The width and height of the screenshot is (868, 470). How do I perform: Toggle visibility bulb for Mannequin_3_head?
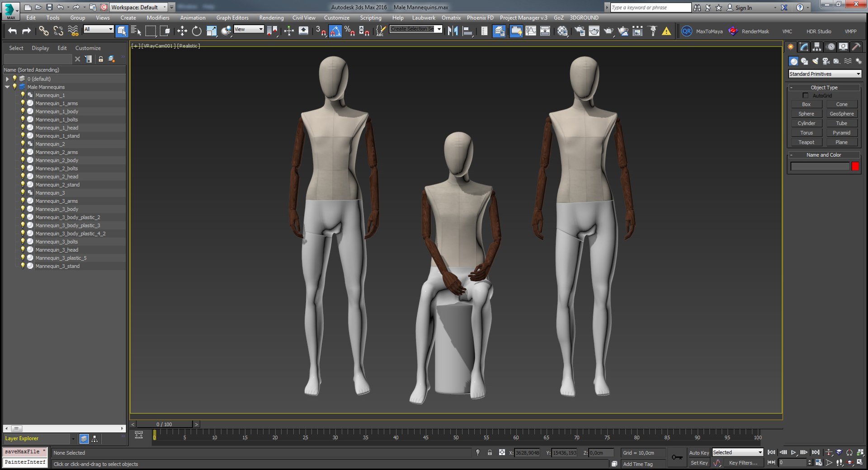point(23,249)
